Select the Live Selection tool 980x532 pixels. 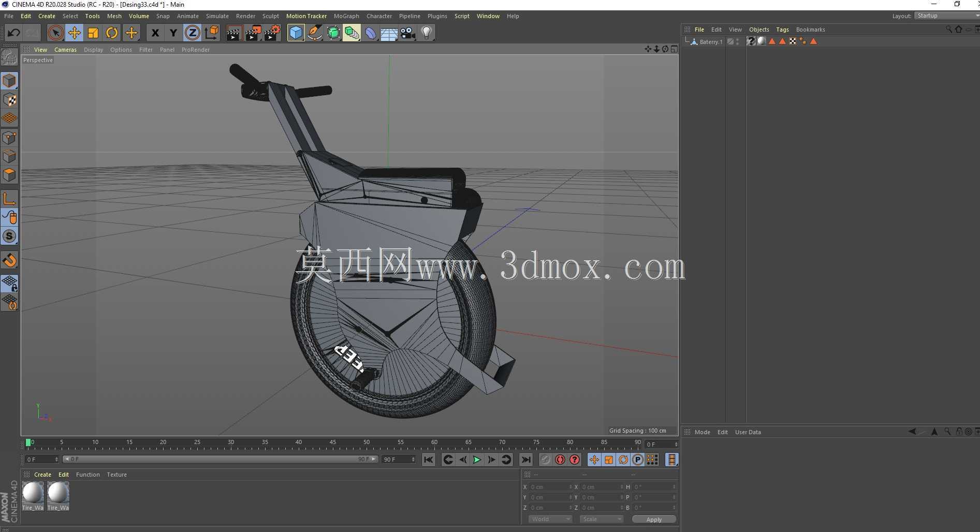55,33
